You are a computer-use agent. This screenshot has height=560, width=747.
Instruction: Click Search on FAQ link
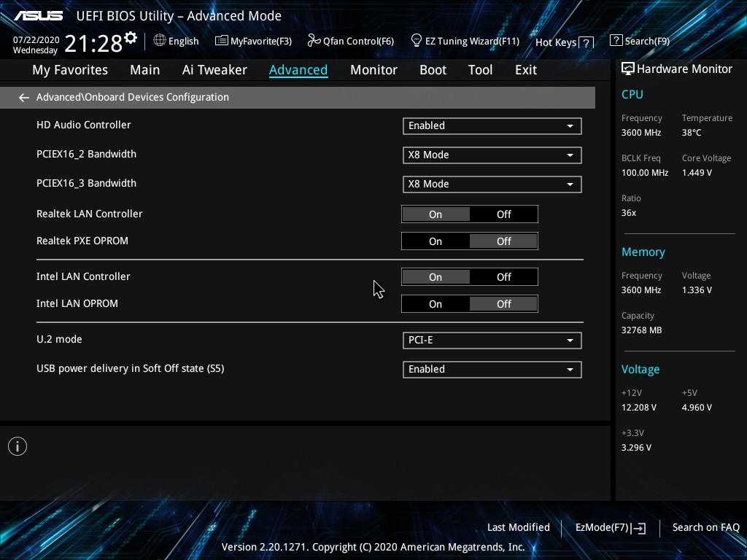[x=705, y=527]
